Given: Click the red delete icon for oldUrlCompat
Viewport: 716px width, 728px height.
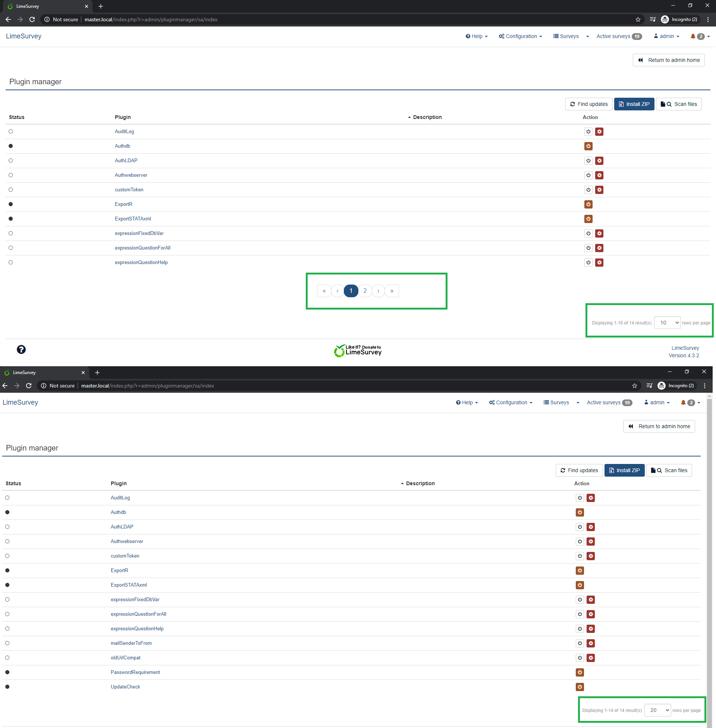Looking at the screenshot, I should [591, 658].
